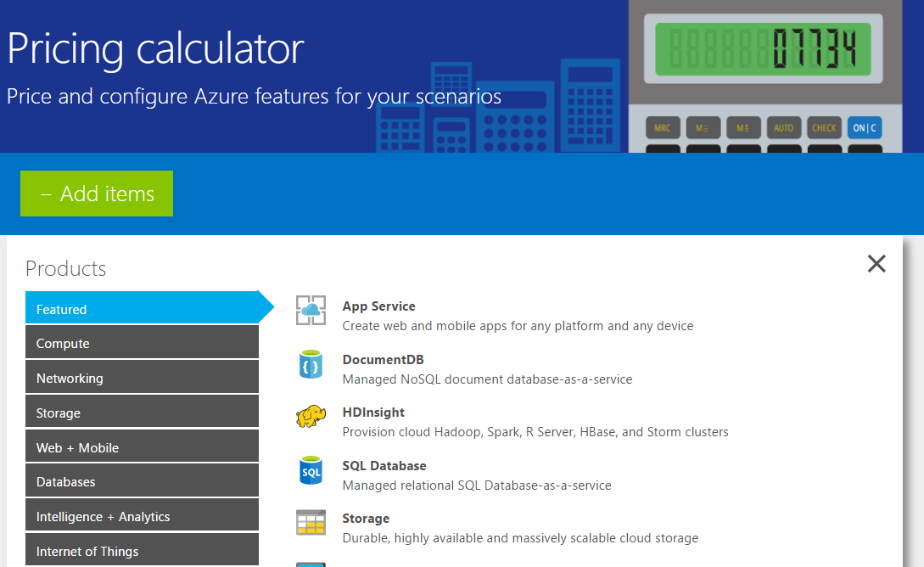Show the Databases category
Image resolution: width=924 pixels, height=567 pixels.
coord(142,481)
